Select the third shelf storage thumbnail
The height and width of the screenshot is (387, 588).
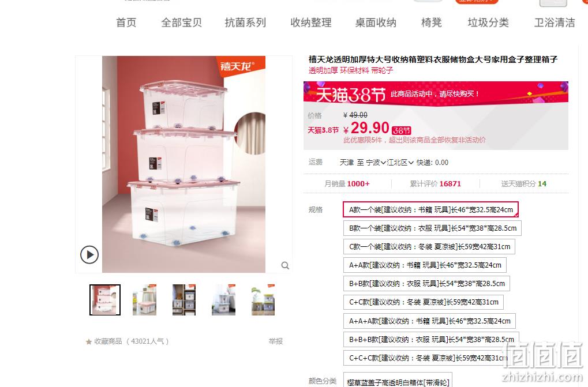(184, 300)
